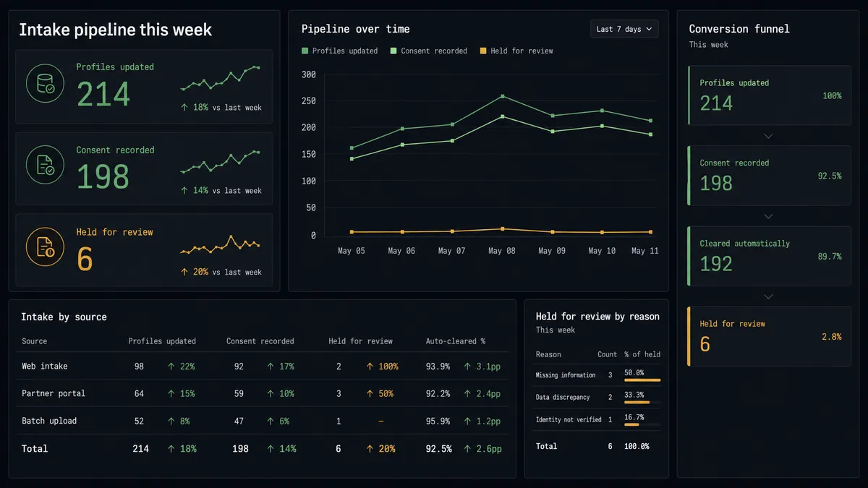Click the Partner portal 50% held up arrow
This screenshot has height=488, width=868.
click(x=370, y=394)
